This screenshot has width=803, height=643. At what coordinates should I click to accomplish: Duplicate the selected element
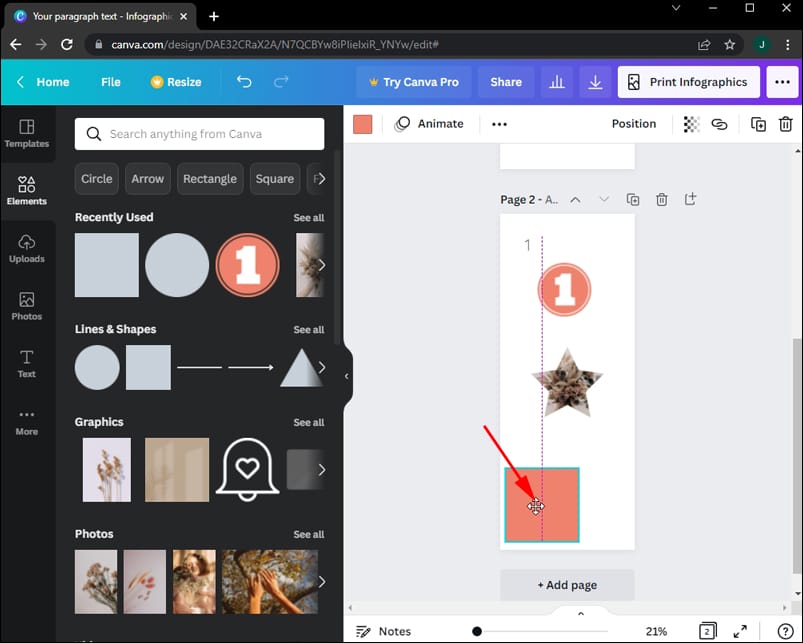pos(758,124)
